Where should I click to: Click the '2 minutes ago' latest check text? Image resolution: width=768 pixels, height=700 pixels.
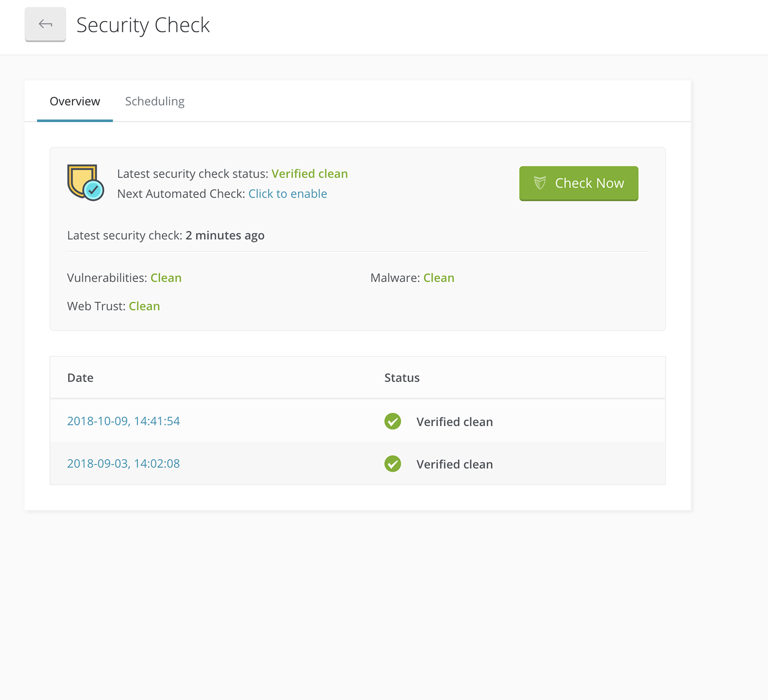click(x=225, y=235)
